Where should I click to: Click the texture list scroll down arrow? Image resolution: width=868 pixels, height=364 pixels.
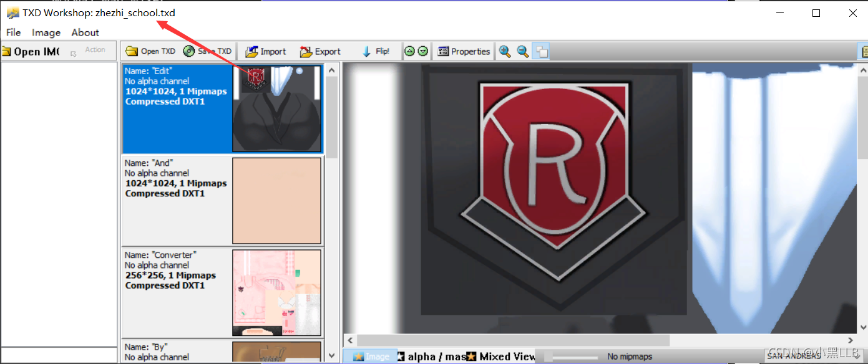click(331, 355)
